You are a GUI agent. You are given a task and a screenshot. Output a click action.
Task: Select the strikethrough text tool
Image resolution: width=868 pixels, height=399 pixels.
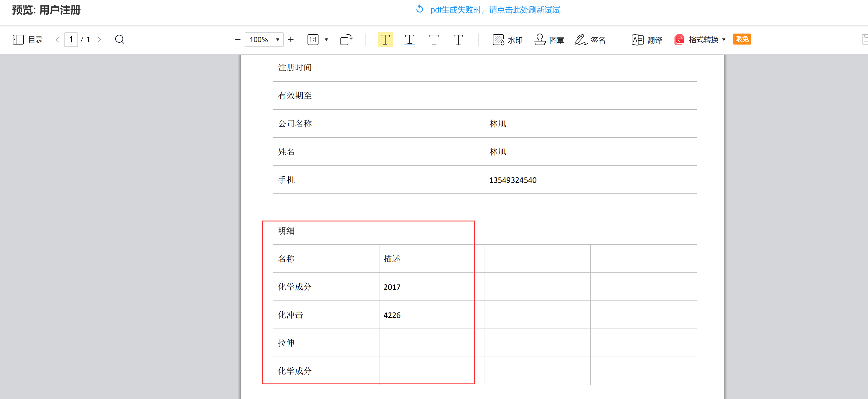click(434, 39)
